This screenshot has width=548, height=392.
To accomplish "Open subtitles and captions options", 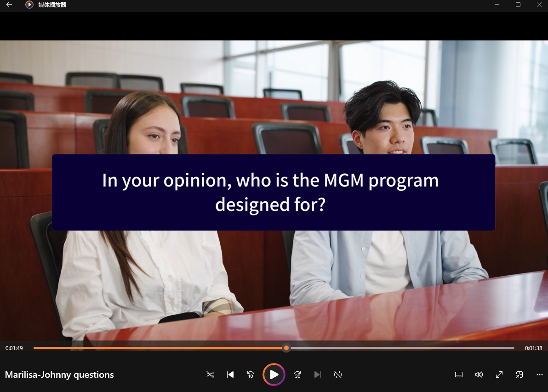I will 459,375.
